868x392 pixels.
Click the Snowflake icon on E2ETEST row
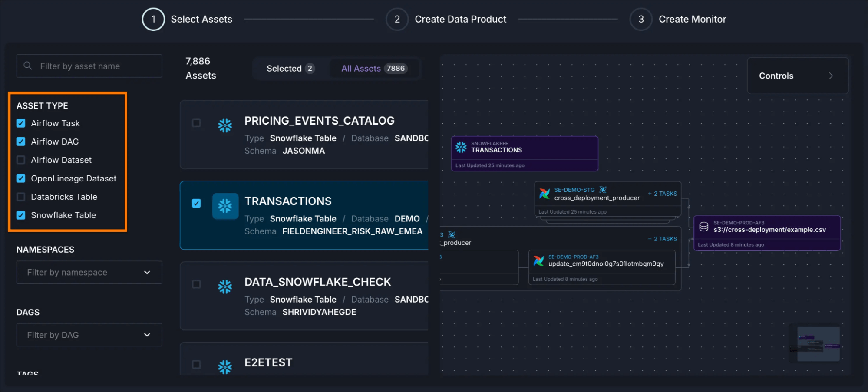click(x=225, y=367)
